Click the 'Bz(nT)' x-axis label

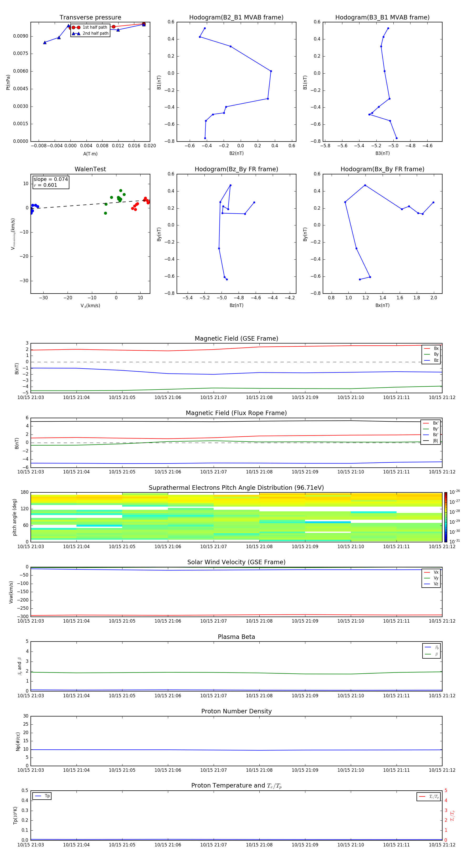point(236,305)
